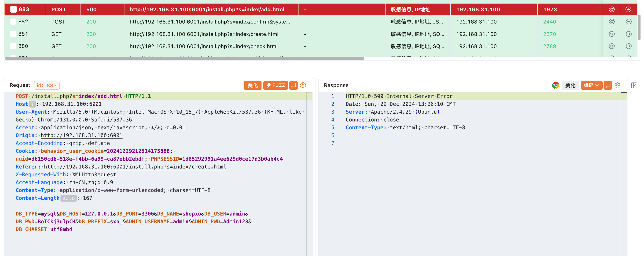Screen dimensions: 644x256
Task: Click the User-Agent header name
Action: click(x=31, y=112)
